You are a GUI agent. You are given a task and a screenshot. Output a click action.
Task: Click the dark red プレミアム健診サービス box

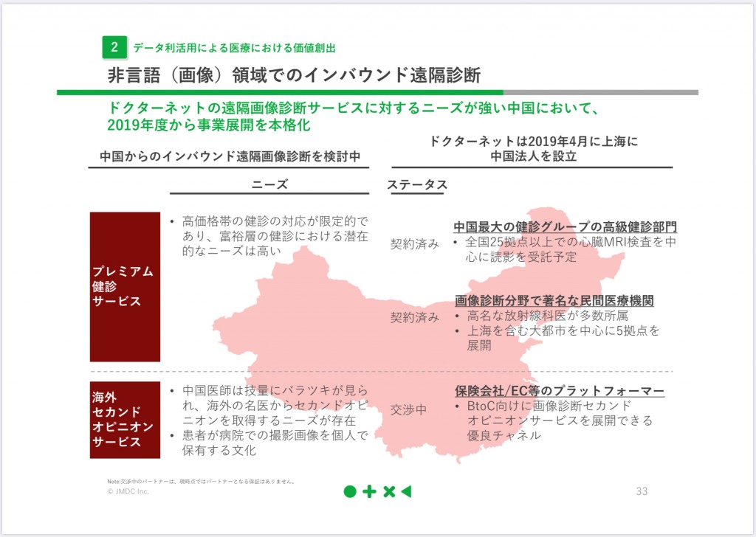[x=125, y=286]
